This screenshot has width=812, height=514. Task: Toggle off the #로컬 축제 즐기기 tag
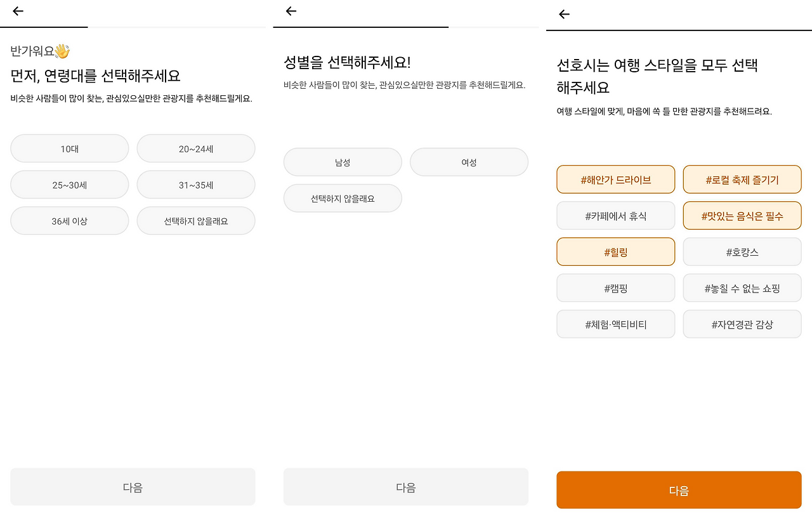(x=742, y=180)
